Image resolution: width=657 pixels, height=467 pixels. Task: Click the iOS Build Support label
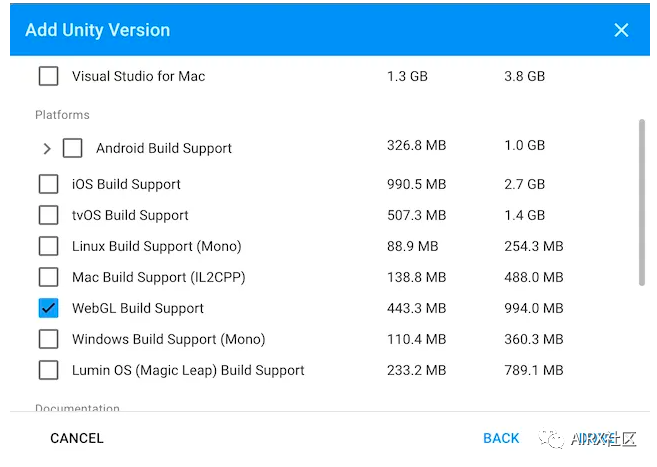click(126, 184)
